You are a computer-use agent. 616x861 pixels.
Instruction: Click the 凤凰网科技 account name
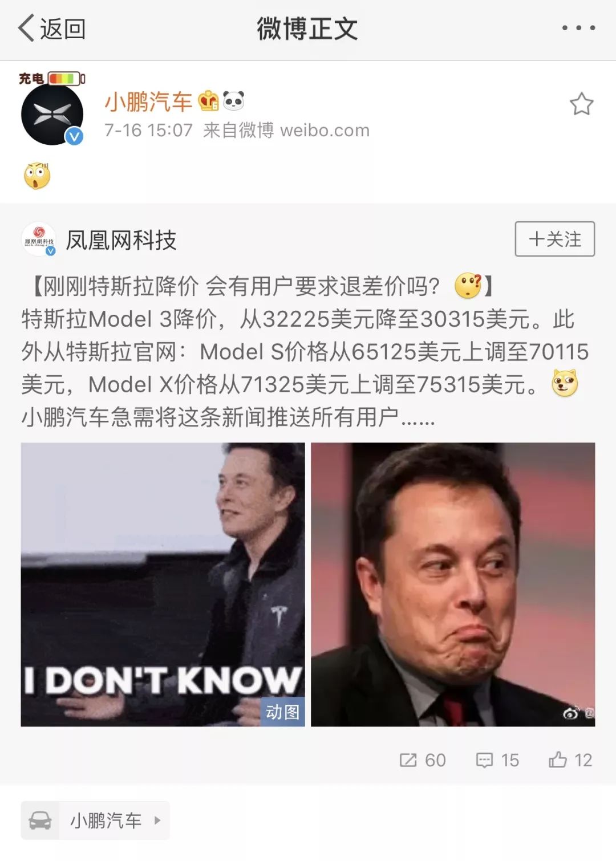click(121, 240)
